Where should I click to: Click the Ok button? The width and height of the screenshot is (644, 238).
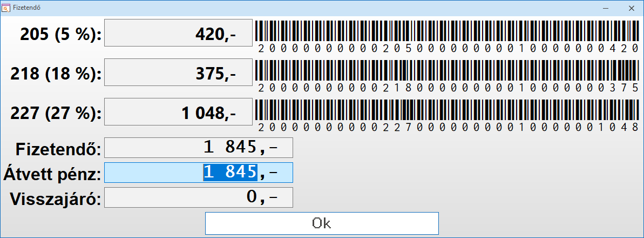[322, 223]
